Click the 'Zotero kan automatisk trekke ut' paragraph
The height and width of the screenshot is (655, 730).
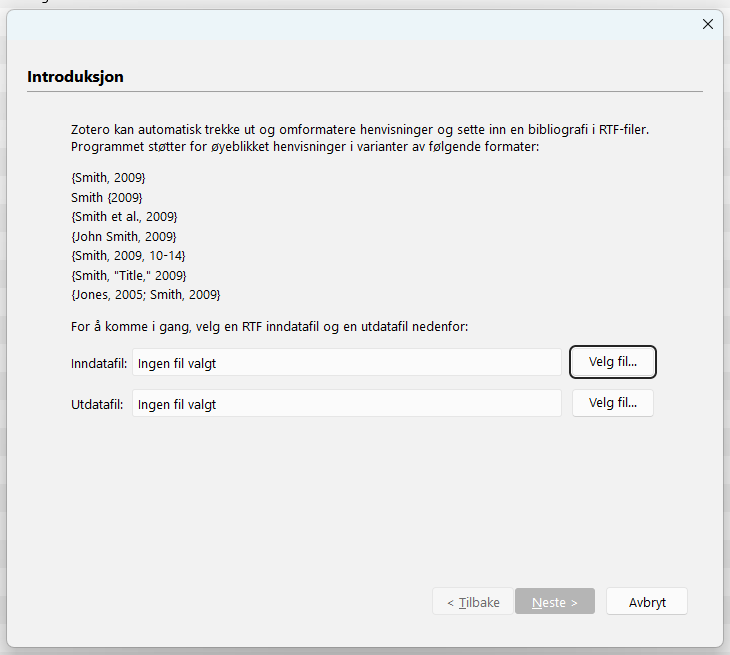pos(360,138)
